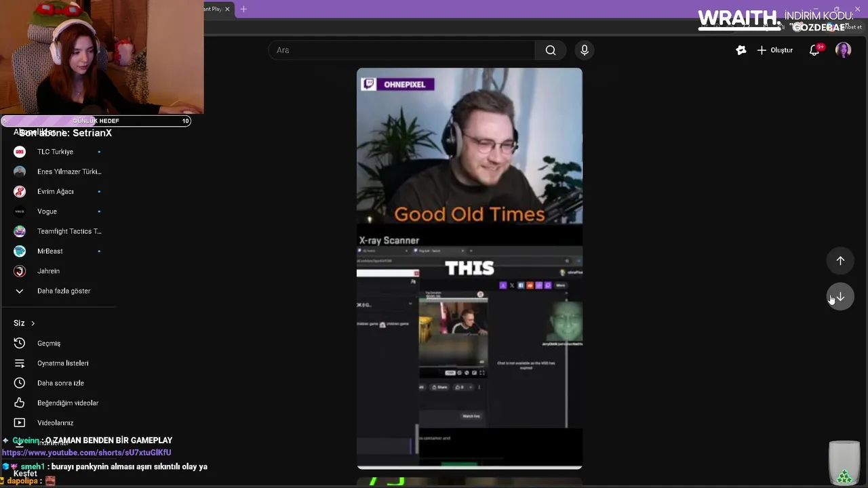Open the account avatar menu

pos(843,50)
